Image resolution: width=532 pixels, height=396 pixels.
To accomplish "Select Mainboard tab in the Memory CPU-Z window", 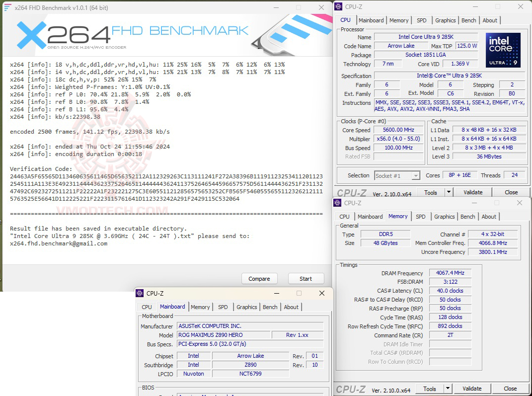I will pyautogui.click(x=370, y=217).
